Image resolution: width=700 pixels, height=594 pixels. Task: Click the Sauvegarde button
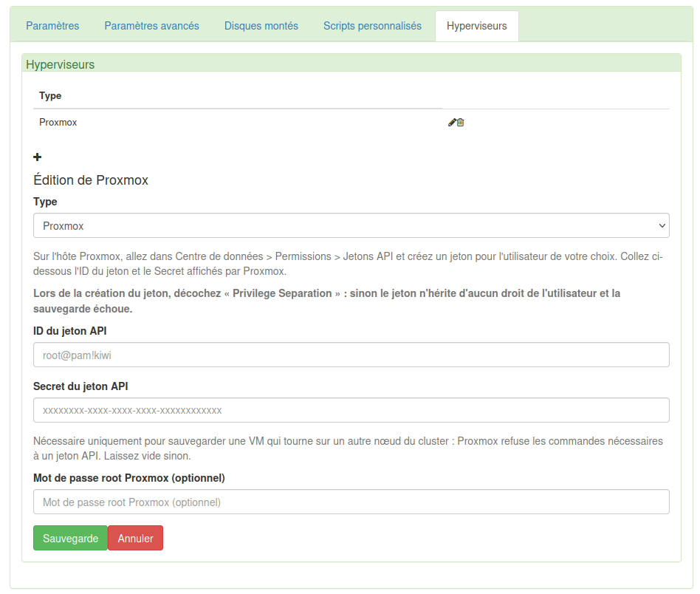(71, 538)
